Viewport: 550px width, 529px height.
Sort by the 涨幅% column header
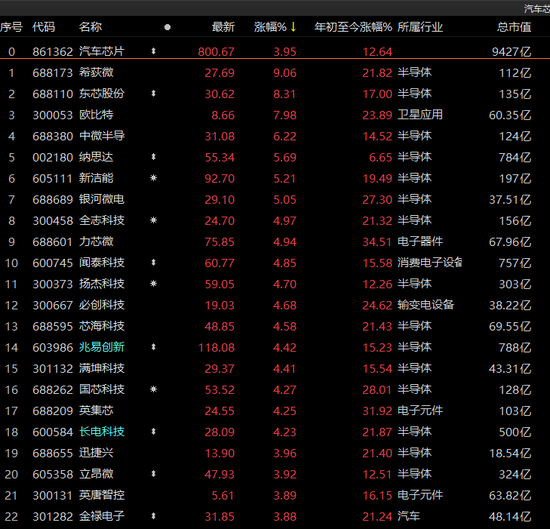tap(270, 27)
